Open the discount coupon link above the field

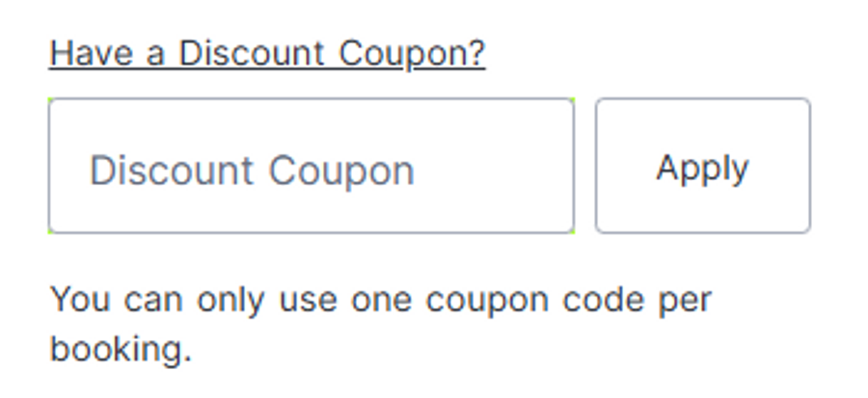(267, 54)
